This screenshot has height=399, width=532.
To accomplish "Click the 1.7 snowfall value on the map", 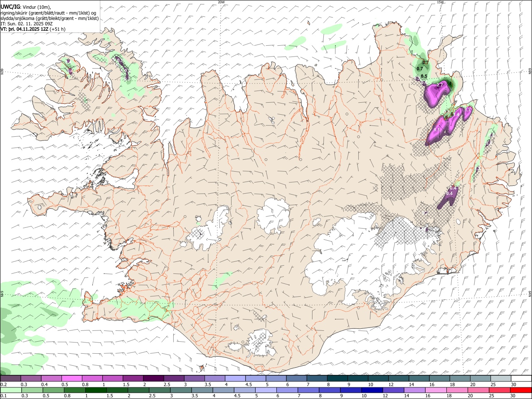I will 469,109.
